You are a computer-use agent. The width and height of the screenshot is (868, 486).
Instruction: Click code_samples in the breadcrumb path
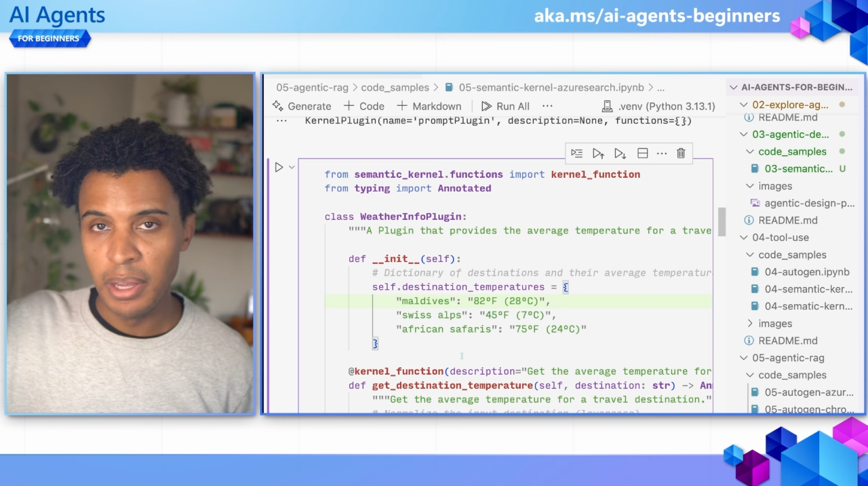pos(395,88)
